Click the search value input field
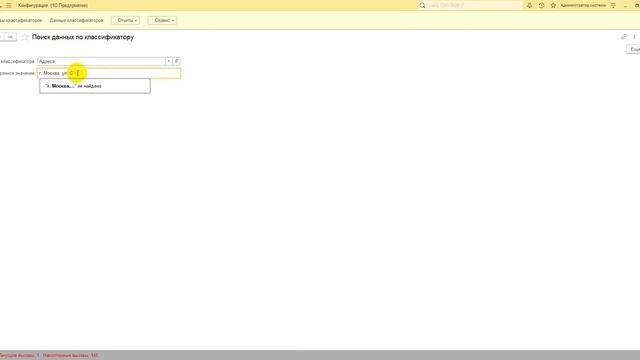This screenshot has height=360, width=640. [x=109, y=73]
